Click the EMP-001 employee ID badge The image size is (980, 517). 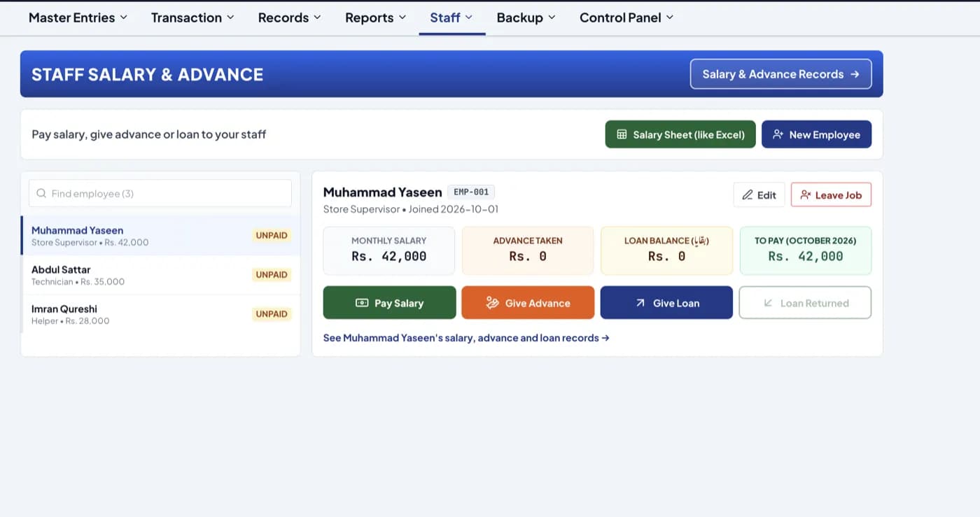click(471, 192)
